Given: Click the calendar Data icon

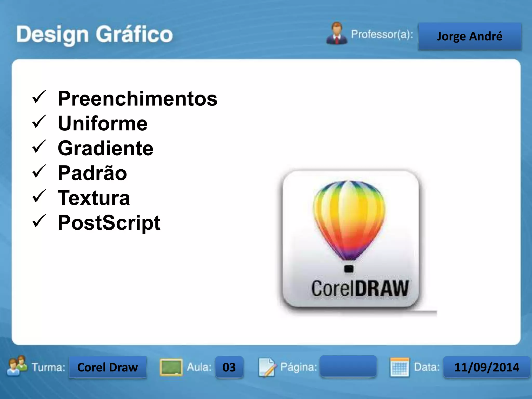Looking at the screenshot, I should click(x=400, y=367).
